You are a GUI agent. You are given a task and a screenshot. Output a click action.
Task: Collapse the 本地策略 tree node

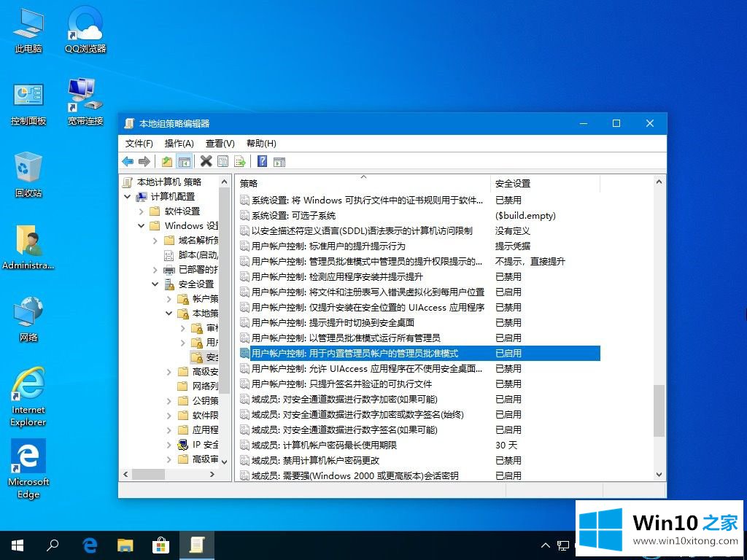(169, 314)
